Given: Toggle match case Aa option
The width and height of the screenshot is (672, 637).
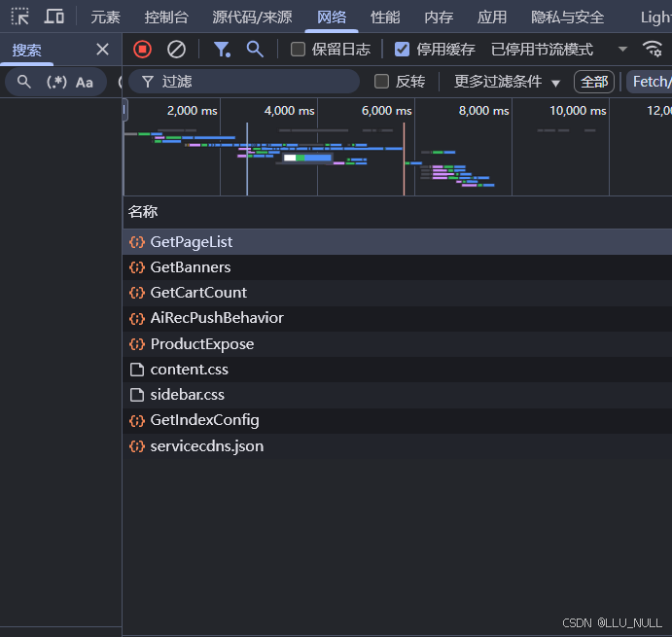Looking at the screenshot, I should click(x=85, y=82).
